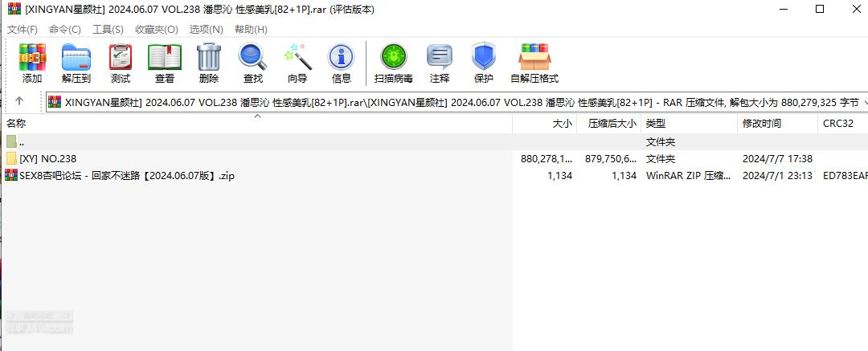
Task: Click the 解压到 (Extract to) toolbar icon
Action: tap(76, 57)
